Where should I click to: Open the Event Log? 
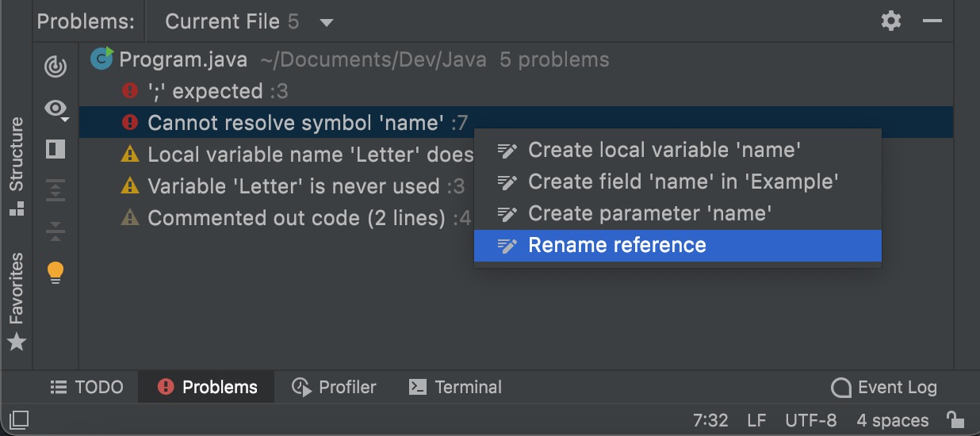click(884, 388)
